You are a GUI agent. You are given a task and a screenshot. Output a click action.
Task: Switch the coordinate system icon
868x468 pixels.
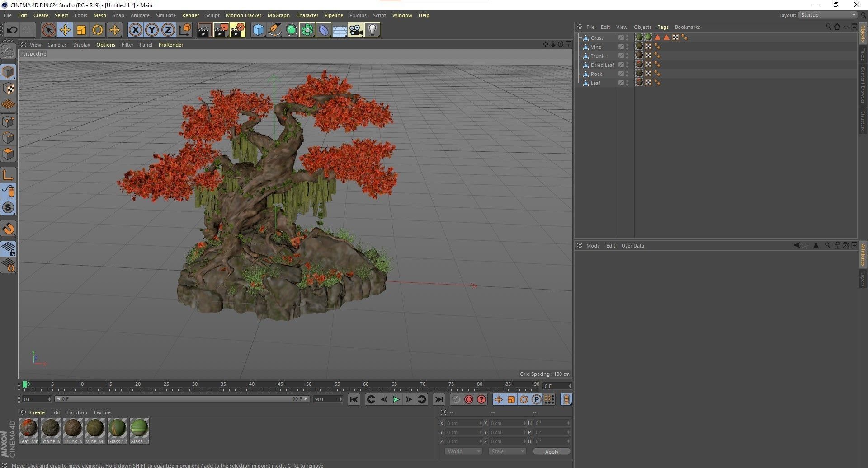(x=185, y=30)
